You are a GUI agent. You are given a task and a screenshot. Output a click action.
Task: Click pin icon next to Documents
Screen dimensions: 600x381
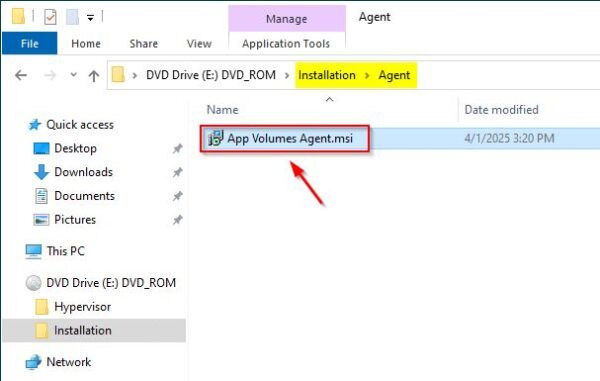[x=177, y=196]
